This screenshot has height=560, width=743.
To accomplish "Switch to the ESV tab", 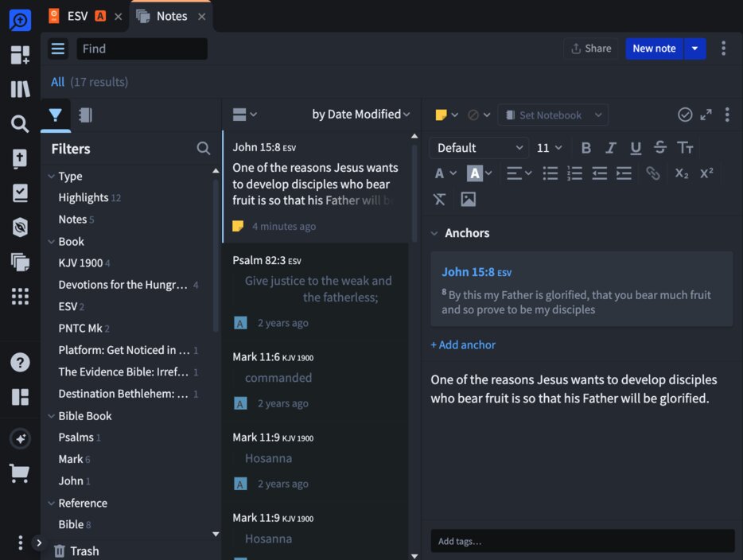I will coord(76,15).
